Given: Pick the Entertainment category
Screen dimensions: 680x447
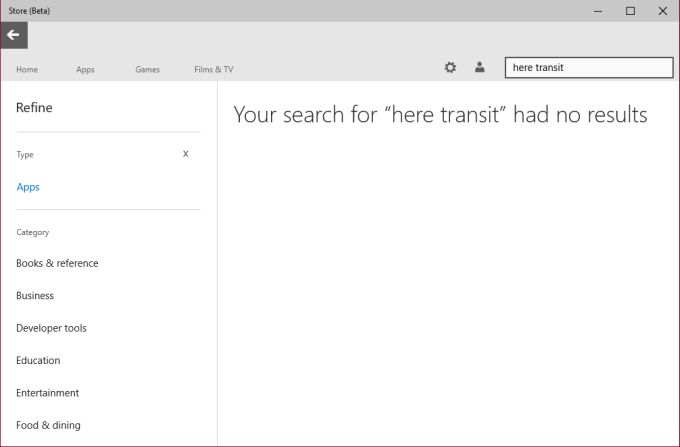Looking at the screenshot, I should click(x=47, y=393).
